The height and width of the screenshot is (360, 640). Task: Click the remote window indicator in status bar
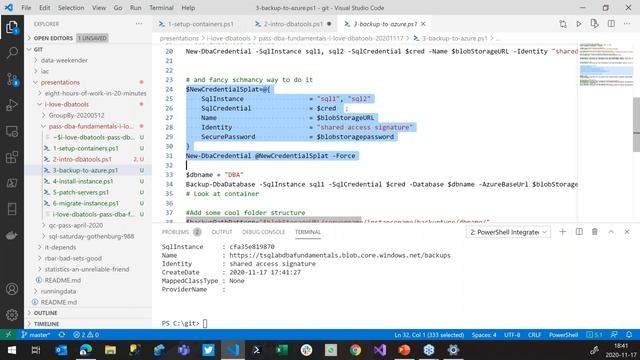click(8, 335)
